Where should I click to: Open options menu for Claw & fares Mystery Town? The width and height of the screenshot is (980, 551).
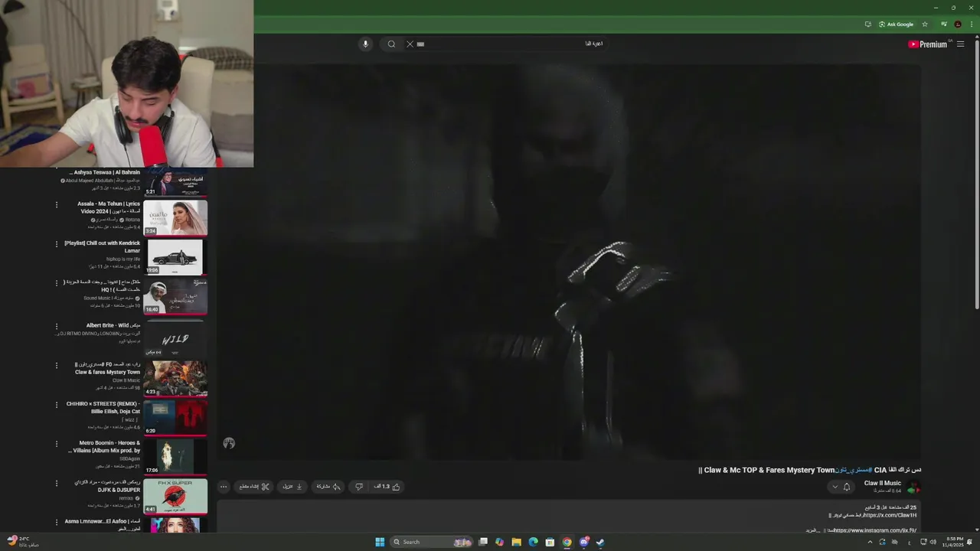[x=56, y=366]
